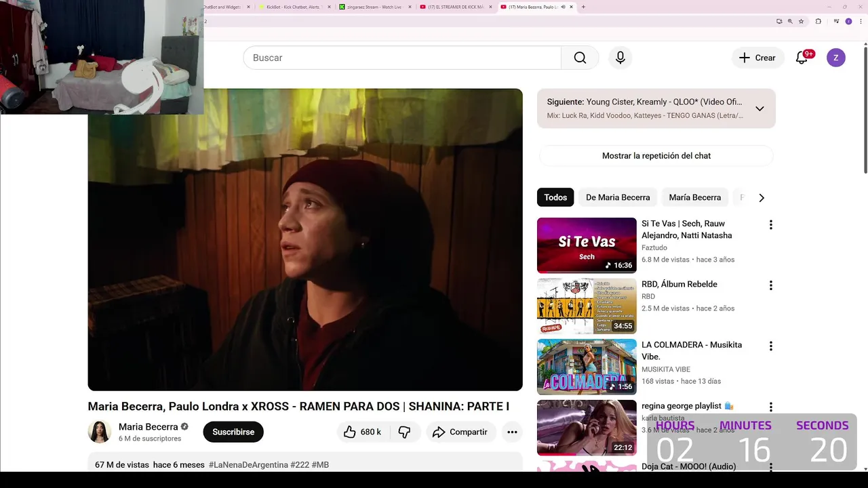This screenshot has height=488, width=868.
Task: Switch to ChatBot and Widgets tab
Action: (x=224, y=7)
